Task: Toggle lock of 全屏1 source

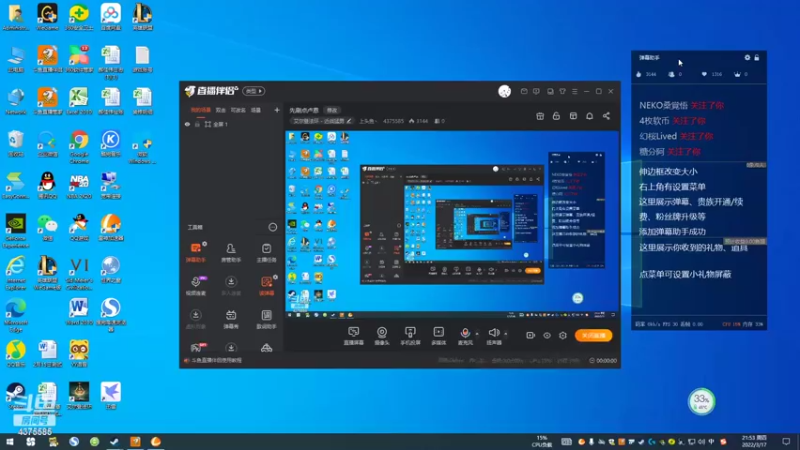Action: pyautogui.click(x=197, y=124)
